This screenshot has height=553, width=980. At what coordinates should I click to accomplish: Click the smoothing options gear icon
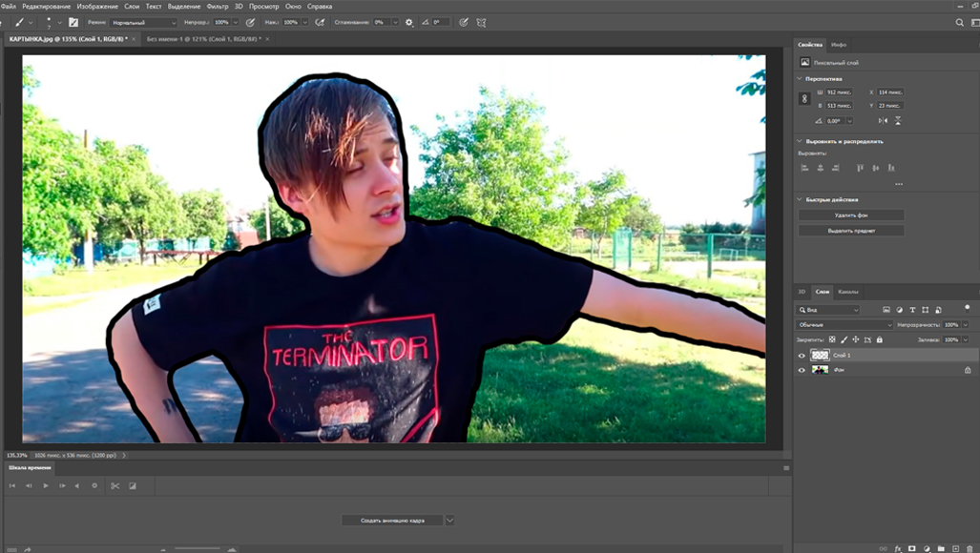[409, 21]
